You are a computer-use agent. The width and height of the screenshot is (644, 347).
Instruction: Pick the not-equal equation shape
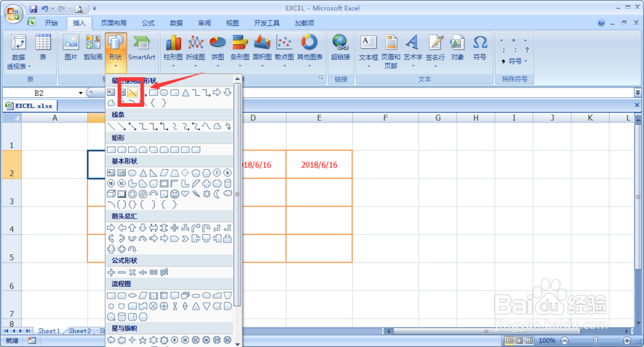coord(164,272)
